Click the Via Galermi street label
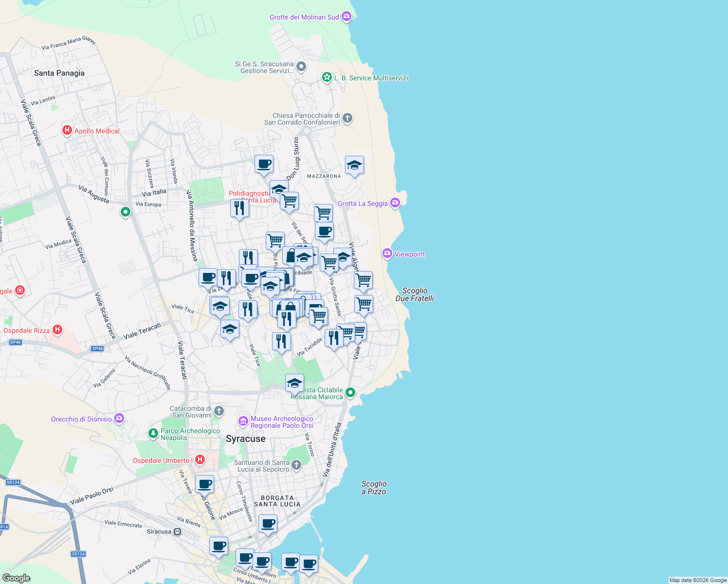 coord(104,378)
